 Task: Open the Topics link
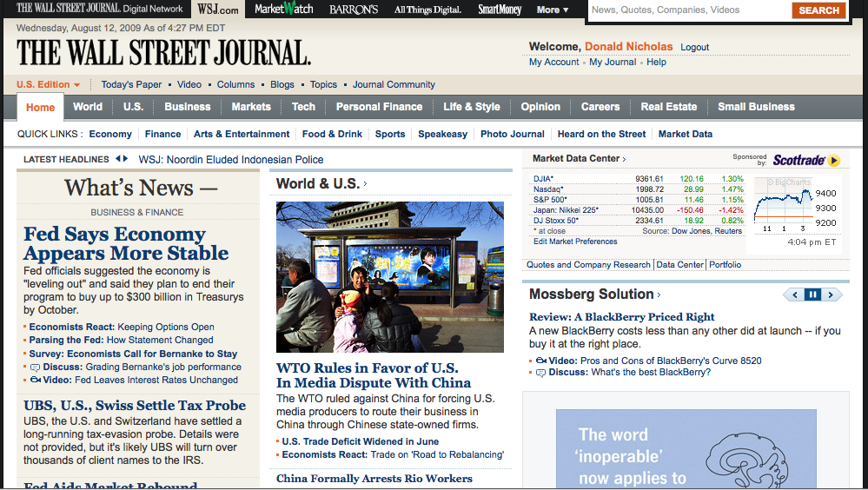pyautogui.click(x=323, y=85)
